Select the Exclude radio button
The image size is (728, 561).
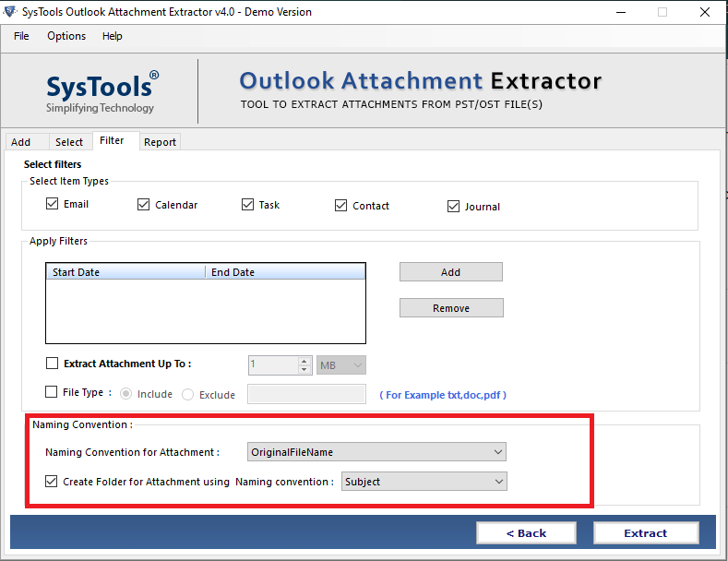point(187,395)
